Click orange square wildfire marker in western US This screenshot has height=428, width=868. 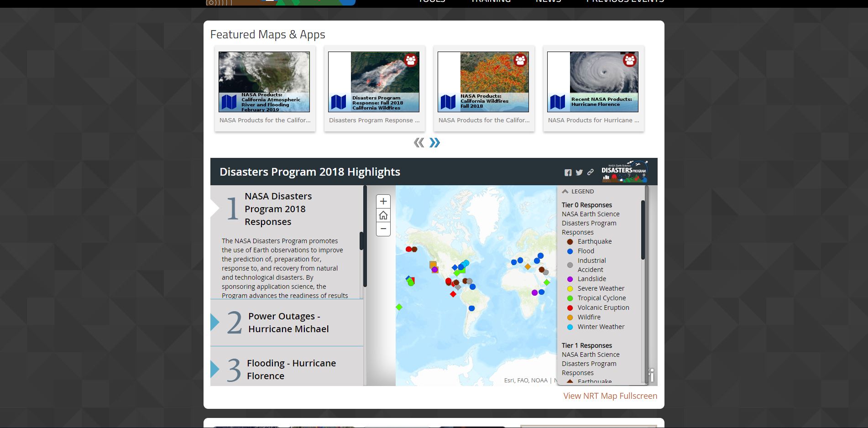(x=433, y=264)
